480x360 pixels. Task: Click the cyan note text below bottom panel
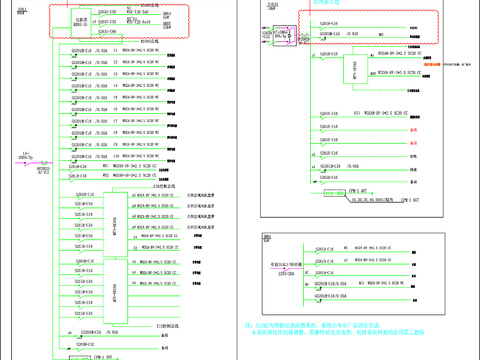(x=335, y=329)
